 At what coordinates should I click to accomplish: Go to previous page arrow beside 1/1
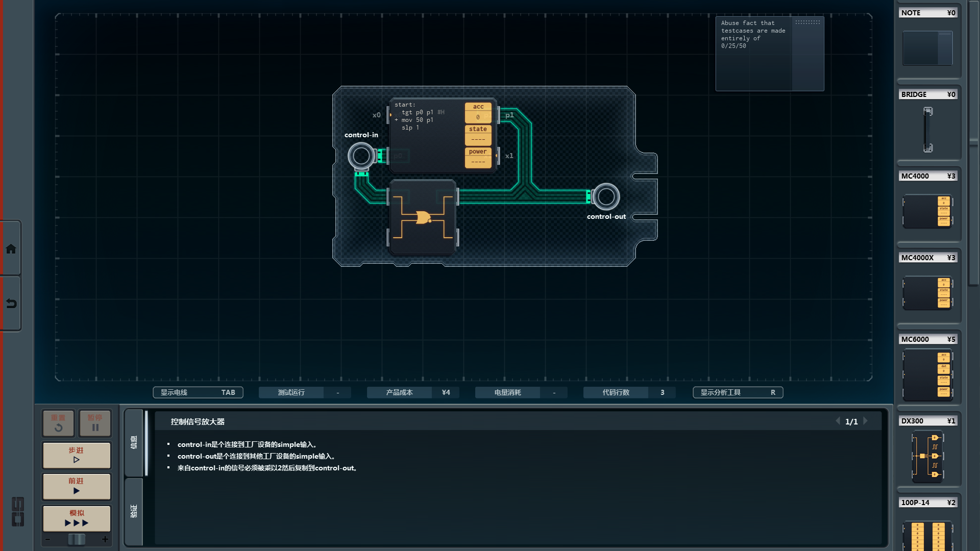(x=838, y=421)
